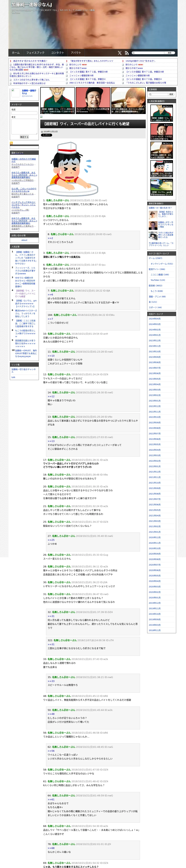This screenshot has height=868, width=186.
Task: Click the X ポスト share button
Action: point(47,135)
